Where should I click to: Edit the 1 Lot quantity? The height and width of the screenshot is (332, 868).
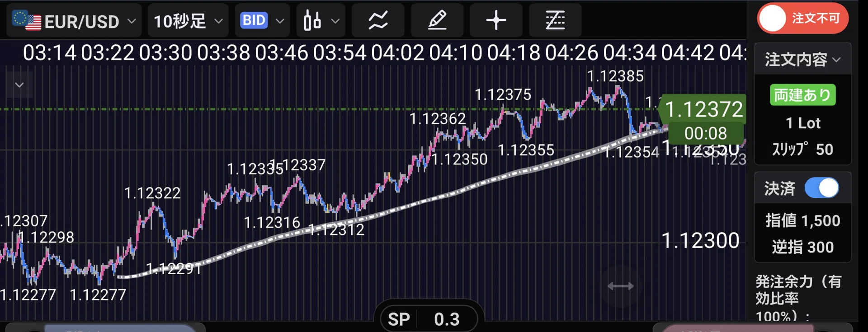click(x=803, y=123)
